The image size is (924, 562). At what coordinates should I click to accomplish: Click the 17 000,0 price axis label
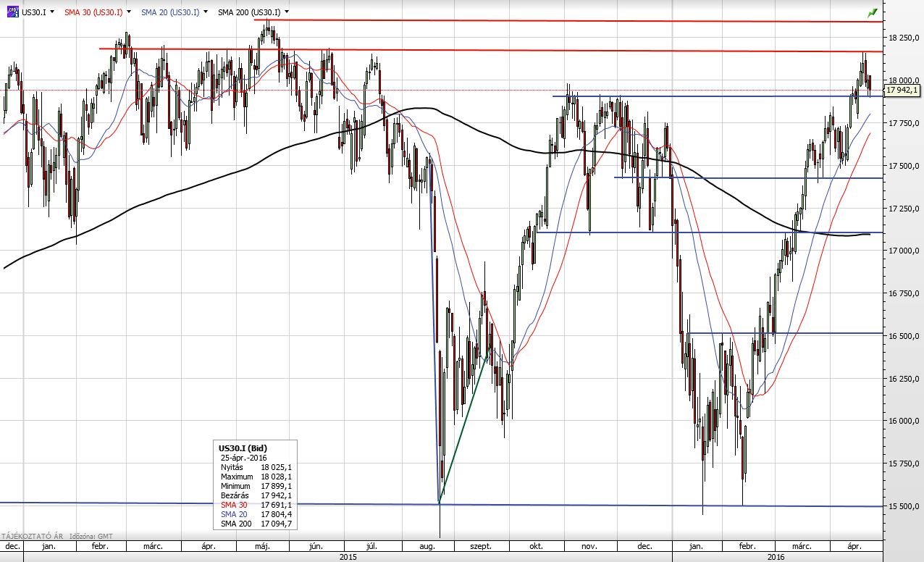(904, 251)
